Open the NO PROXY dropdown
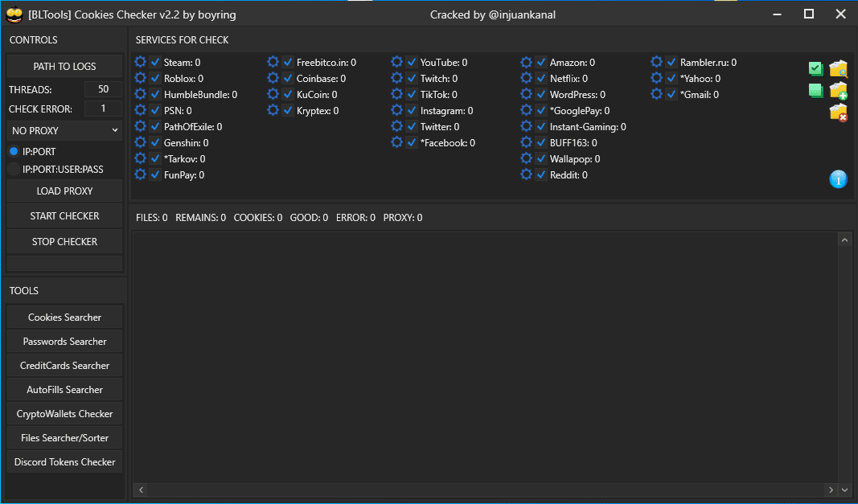Image resolution: width=858 pixels, height=504 pixels. pyautogui.click(x=64, y=129)
